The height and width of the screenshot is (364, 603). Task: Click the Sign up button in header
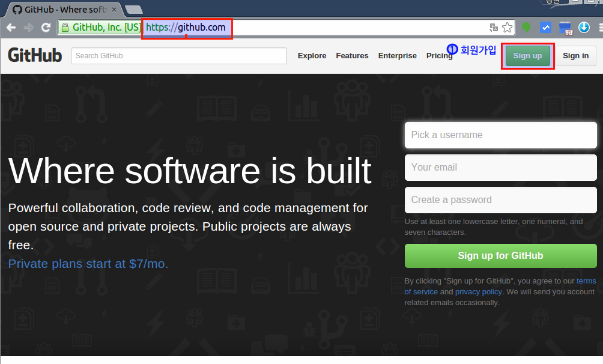[527, 56]
